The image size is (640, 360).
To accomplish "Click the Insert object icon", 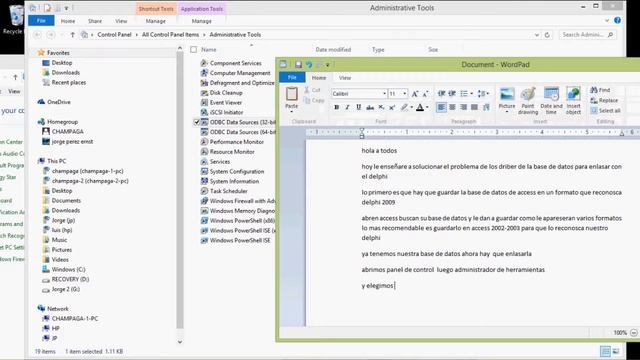I will (573, 94).
